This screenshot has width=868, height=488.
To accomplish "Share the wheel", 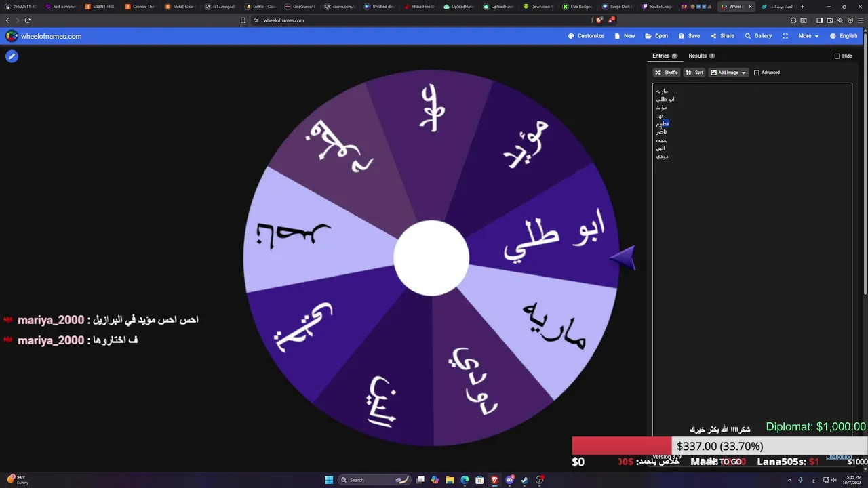I will pyautogui.click(x=722, y=36).
